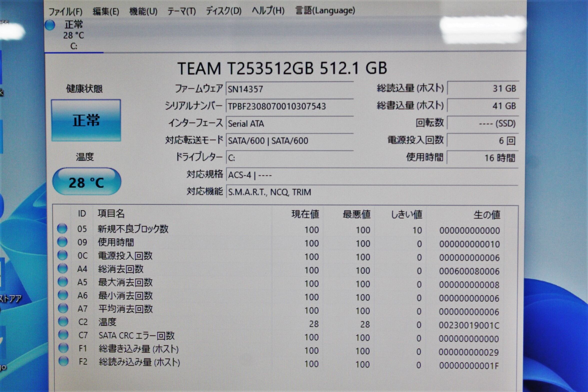
Task: Click the drive title TEAM T253512GB 512.1 GB
Action: 282,68
